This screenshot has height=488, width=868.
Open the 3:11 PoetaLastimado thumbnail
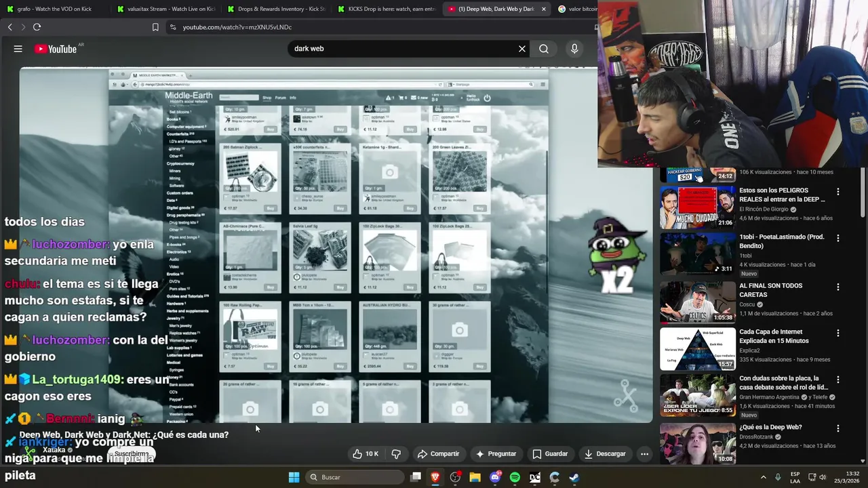click(698, 254)
